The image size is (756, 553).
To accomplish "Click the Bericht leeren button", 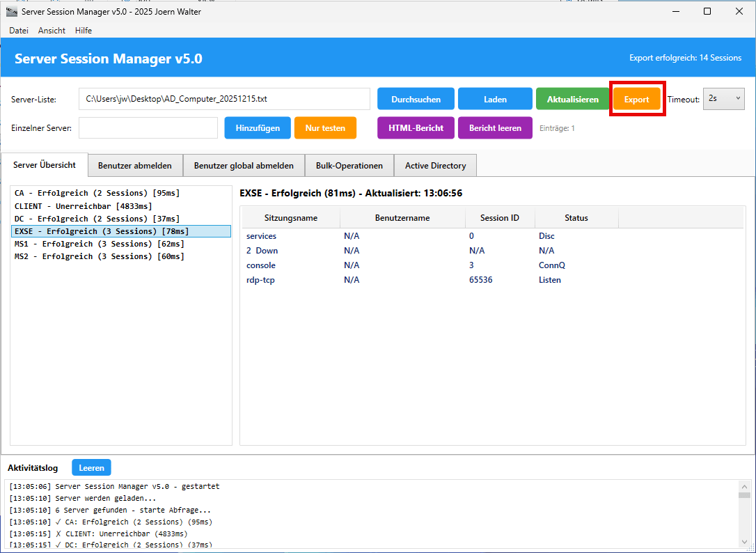I will click(x=495, y=128).
